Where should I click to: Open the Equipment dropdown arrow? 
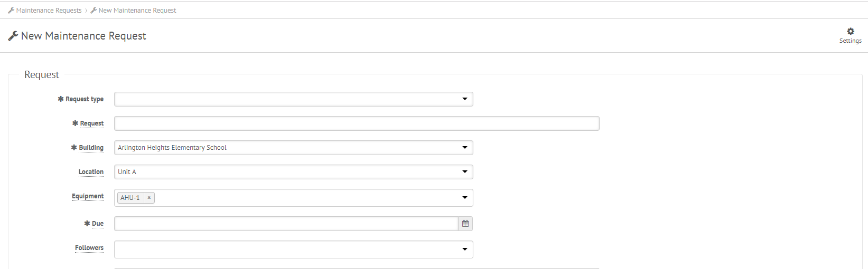pos(465,198)
